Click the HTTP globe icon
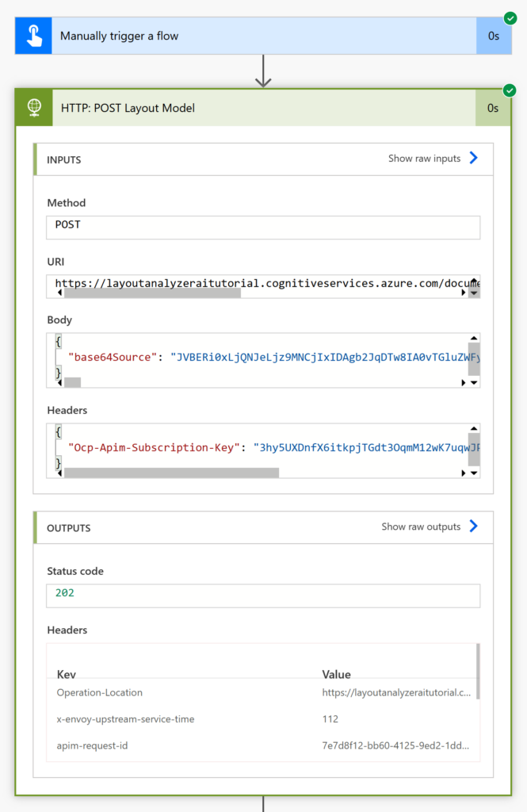 coord(34,108)
